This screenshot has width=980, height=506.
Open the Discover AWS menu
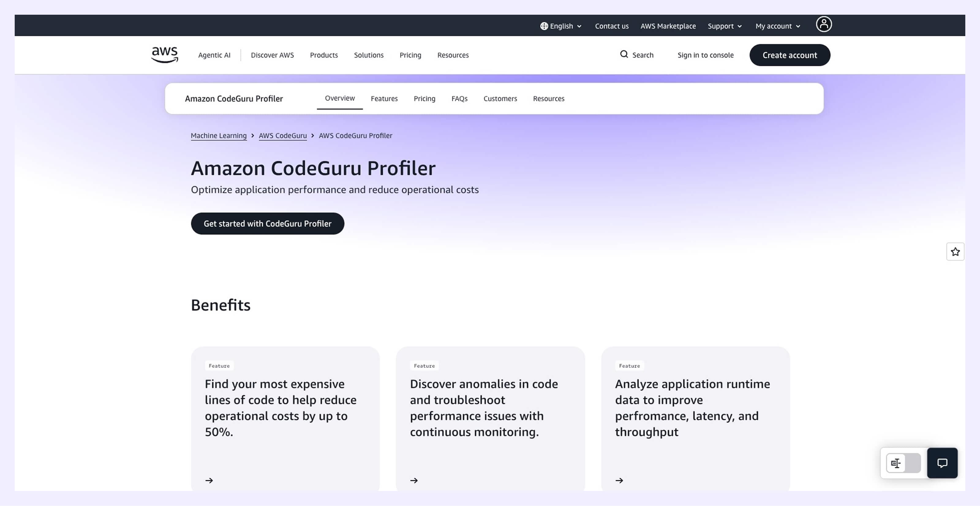coord(272,55)
